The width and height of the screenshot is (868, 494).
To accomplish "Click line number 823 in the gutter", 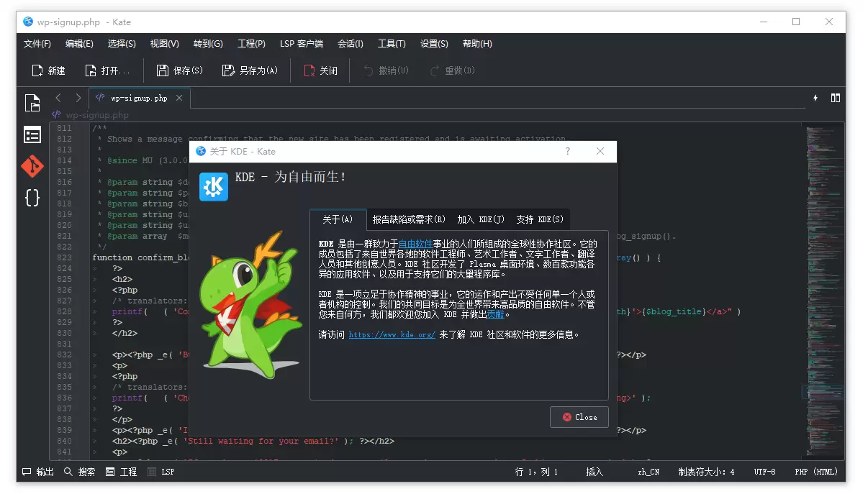I will point(64,257).
